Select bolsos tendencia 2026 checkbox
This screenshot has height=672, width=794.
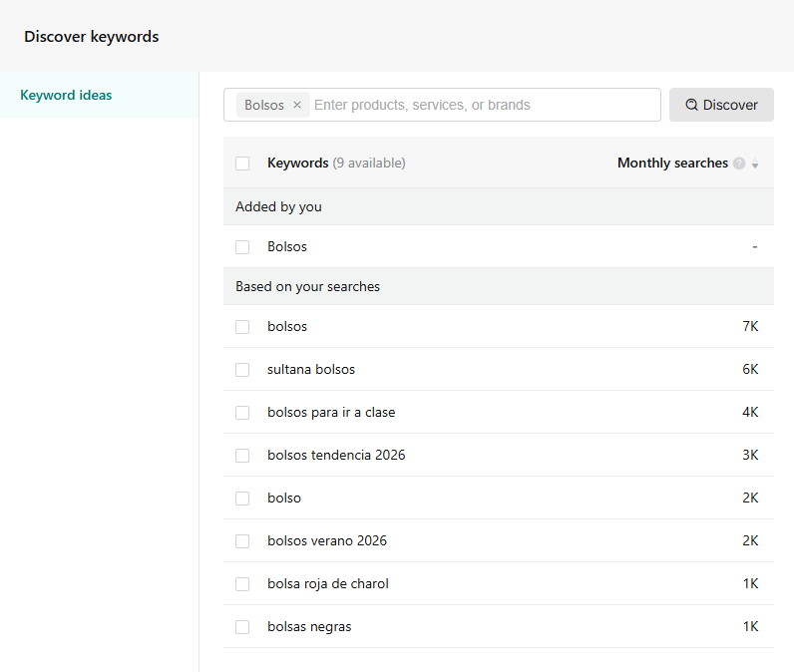click(242, 456)
